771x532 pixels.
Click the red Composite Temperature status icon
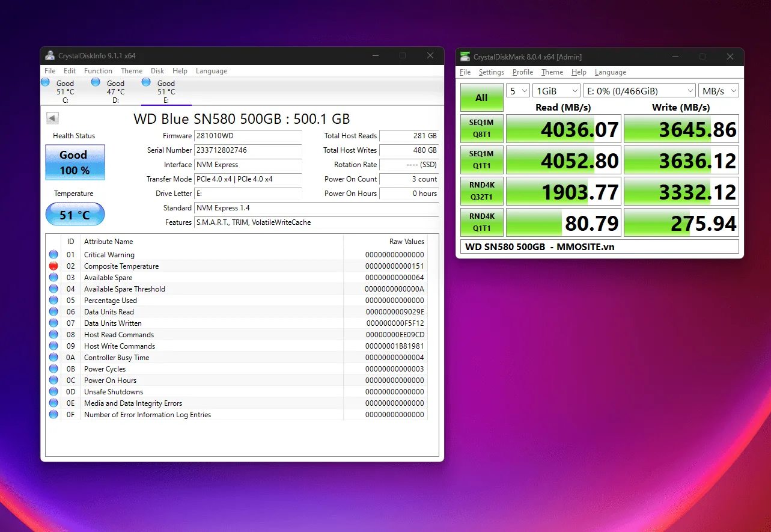coord(54,266)
